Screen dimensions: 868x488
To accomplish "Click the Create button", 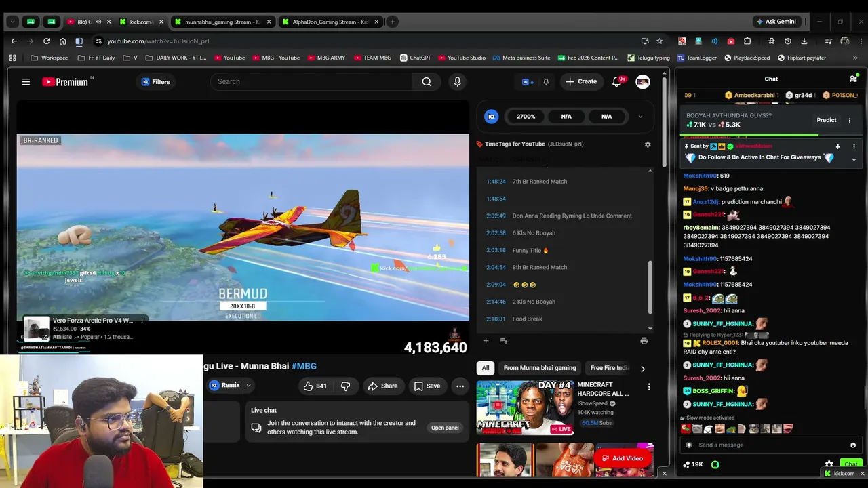I will coord(581,81).
